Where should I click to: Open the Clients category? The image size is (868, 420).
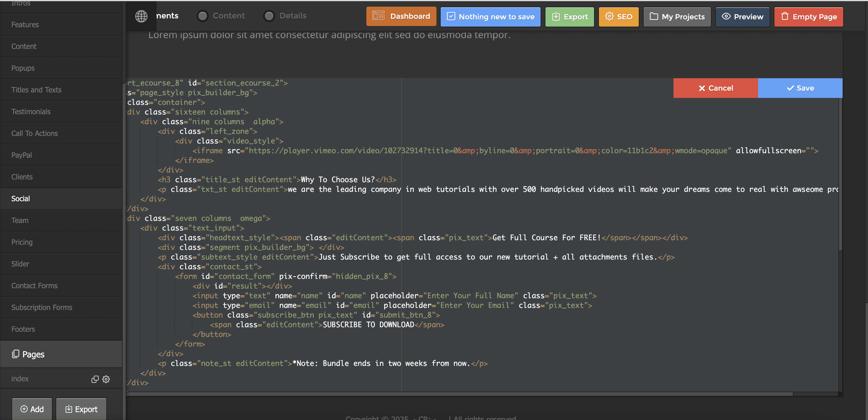[61, 177]
